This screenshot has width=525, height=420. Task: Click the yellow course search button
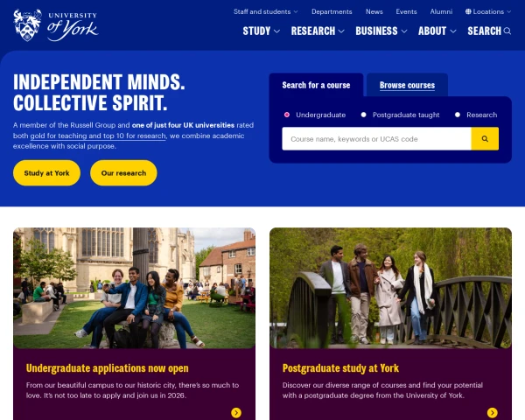485,138
